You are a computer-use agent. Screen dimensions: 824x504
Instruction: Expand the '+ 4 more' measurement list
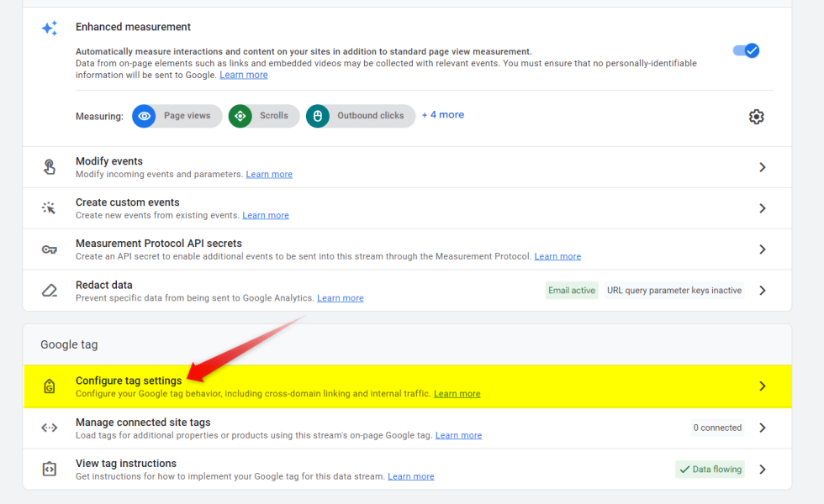(442, 114)
